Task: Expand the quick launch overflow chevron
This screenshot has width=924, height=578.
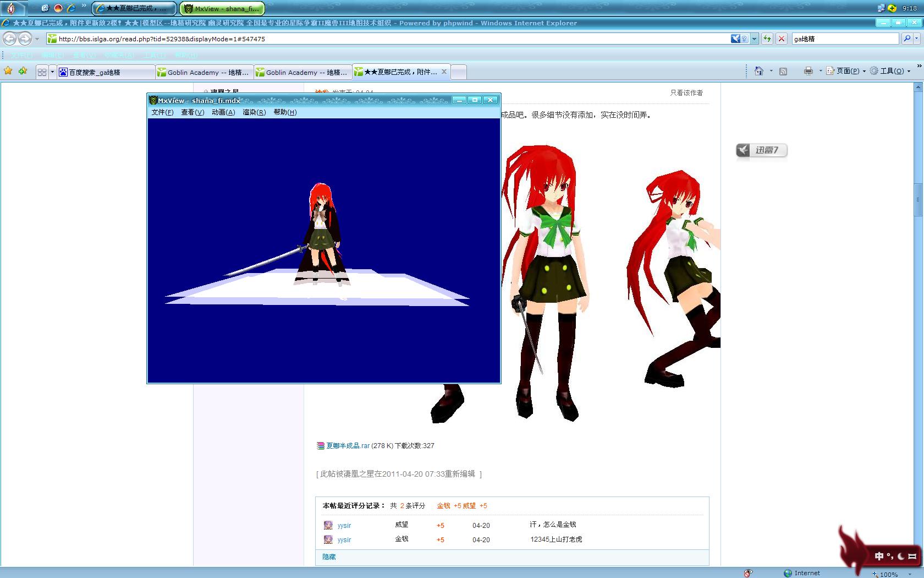Action: 84,6
